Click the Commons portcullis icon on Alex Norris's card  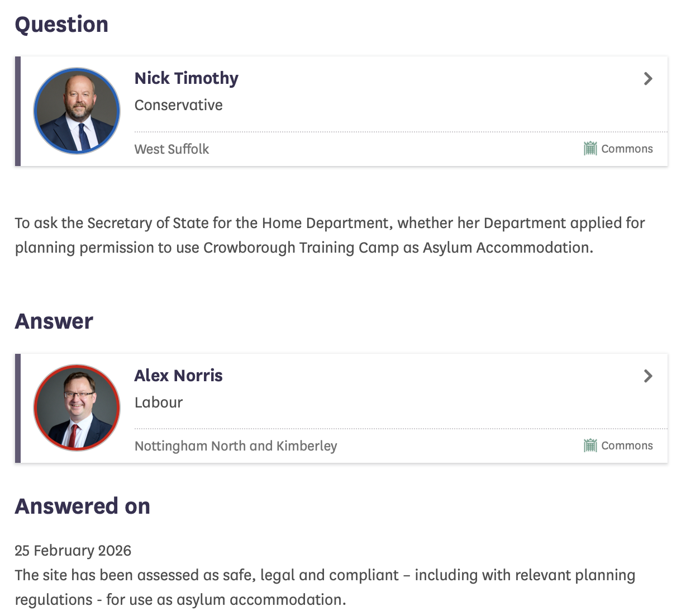coord(590,446)
